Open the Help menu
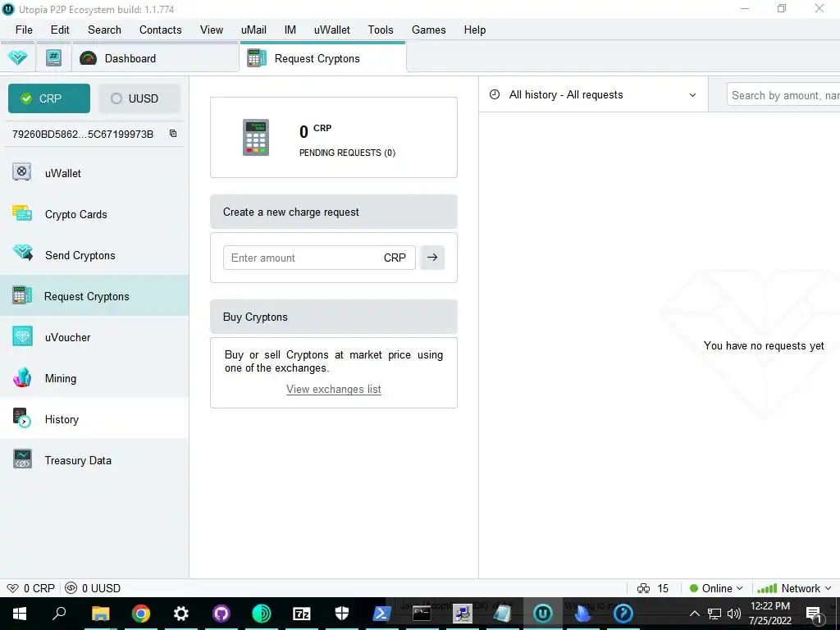This screenshot has width=840, height=630. (475, 30)
